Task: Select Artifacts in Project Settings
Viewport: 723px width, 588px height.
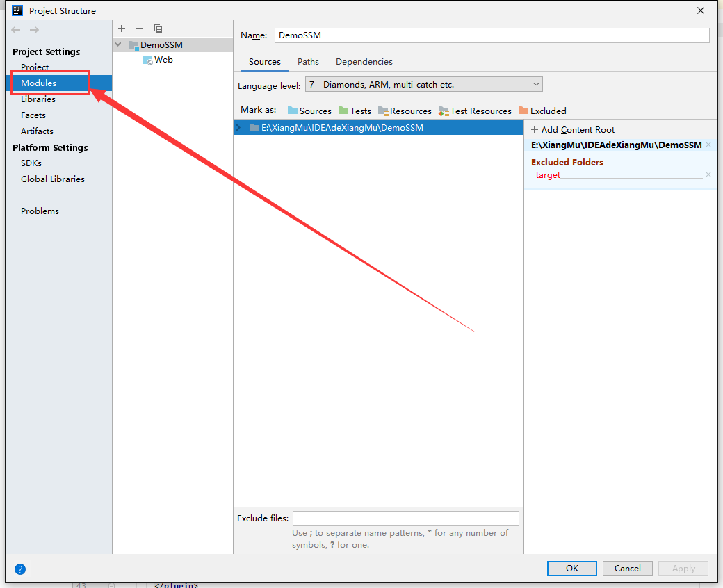Action: click(37, 131)
